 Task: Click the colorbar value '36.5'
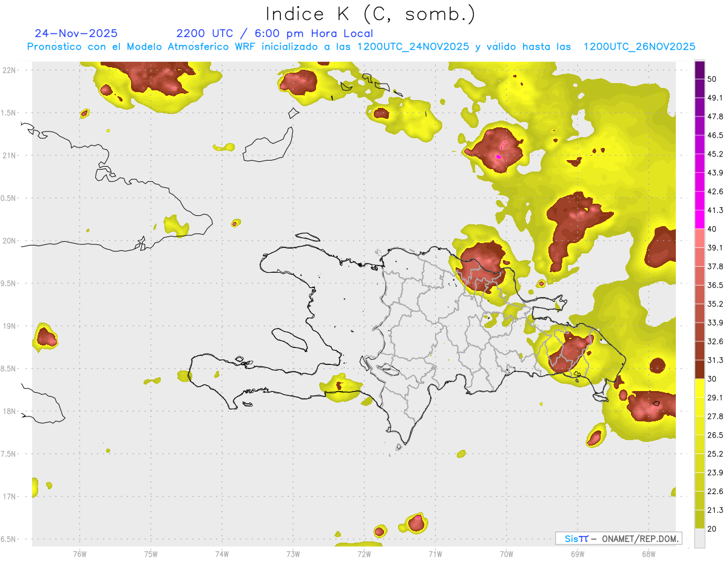coord(715,286)
